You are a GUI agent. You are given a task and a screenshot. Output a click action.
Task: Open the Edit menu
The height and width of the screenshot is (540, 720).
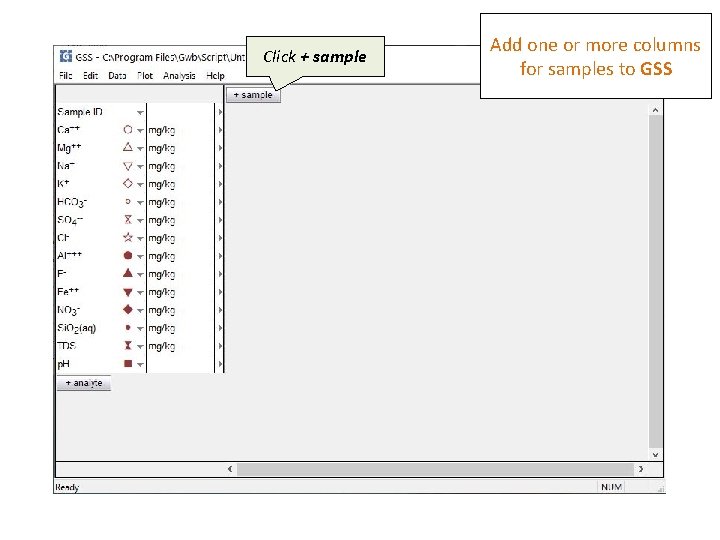90,76
